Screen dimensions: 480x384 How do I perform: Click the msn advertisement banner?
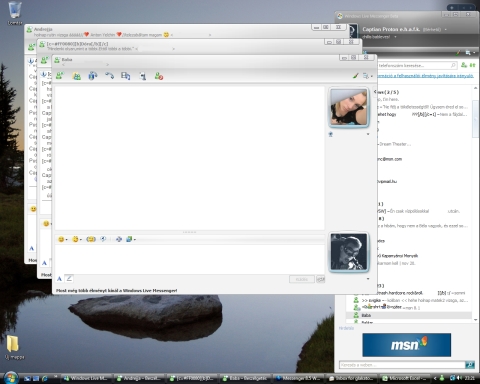tap(407, 345)
